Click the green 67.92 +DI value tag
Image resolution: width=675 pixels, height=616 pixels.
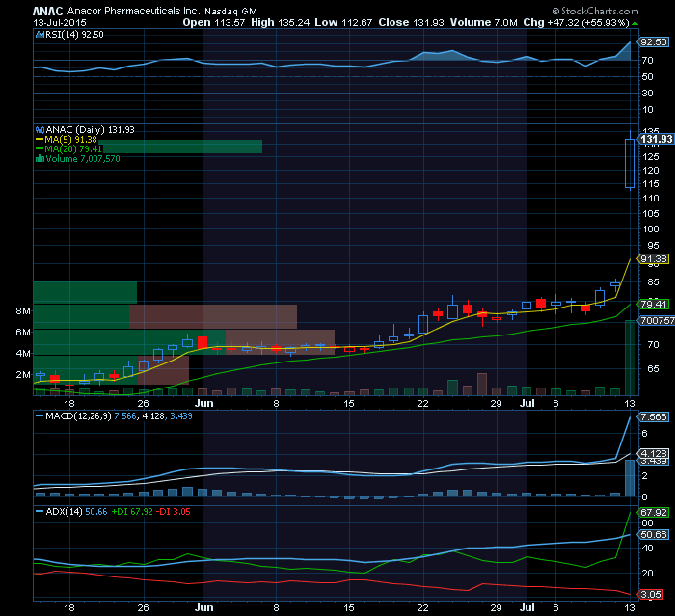tap(654, 513)
